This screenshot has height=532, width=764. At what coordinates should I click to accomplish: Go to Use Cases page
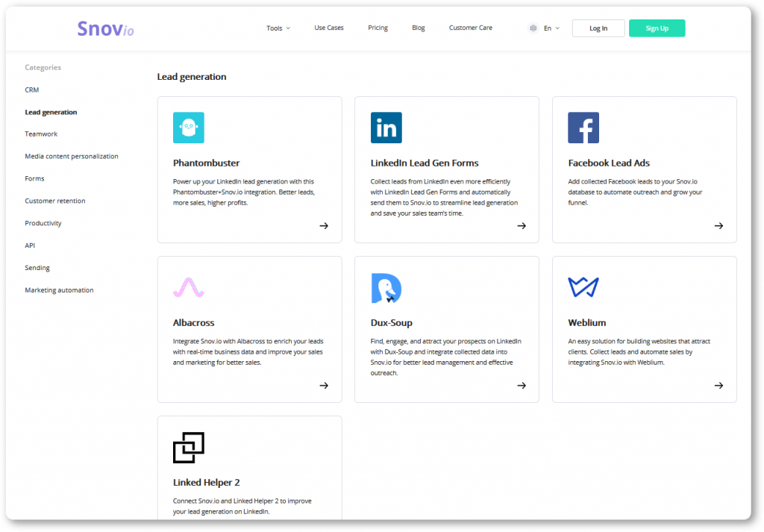(x=329, y=28)
